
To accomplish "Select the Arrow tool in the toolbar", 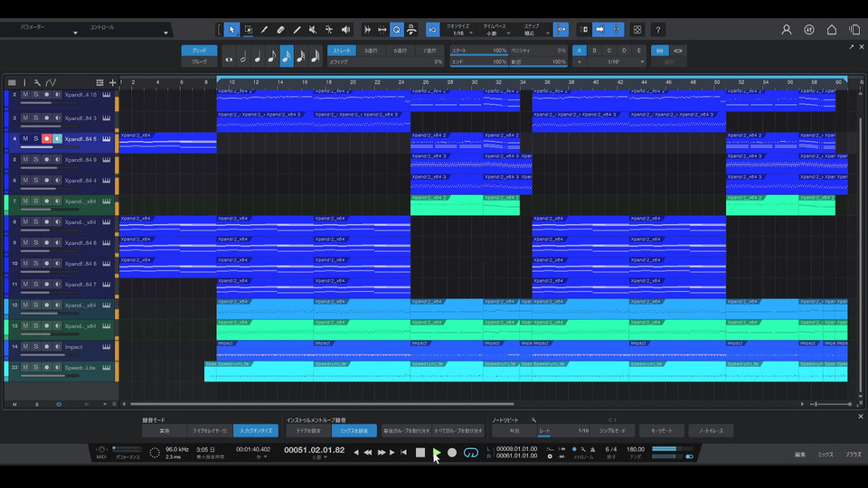I will (x=231, y=30).
